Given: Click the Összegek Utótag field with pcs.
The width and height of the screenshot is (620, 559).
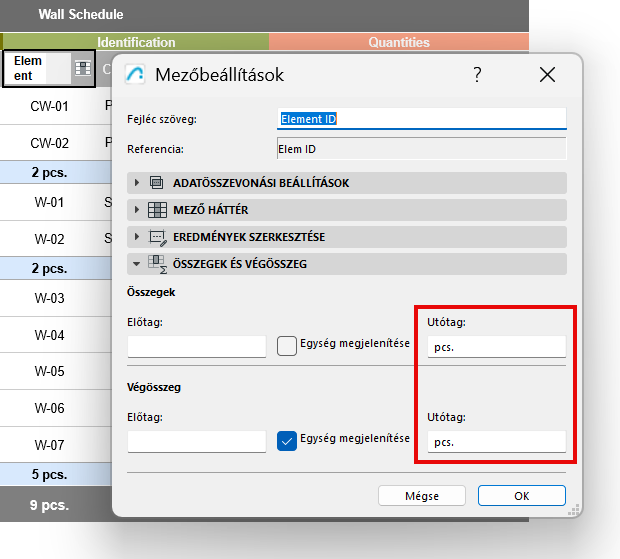Looking at the screenshot, I should pos(497,347).
